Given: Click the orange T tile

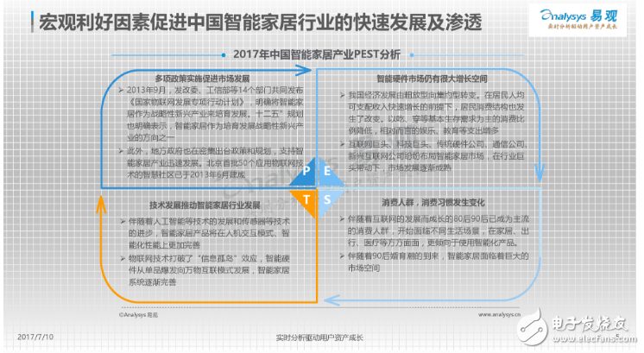Looking at the screenshot, I should (307, 199).
